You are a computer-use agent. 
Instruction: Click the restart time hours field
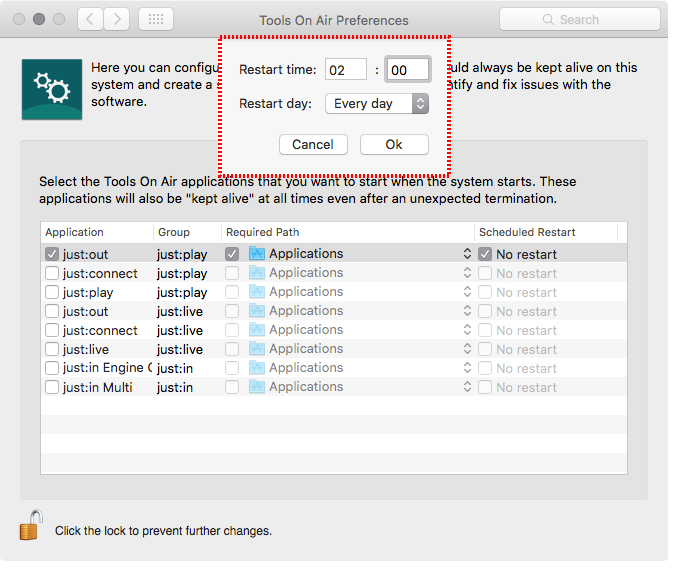coord(346,70)
